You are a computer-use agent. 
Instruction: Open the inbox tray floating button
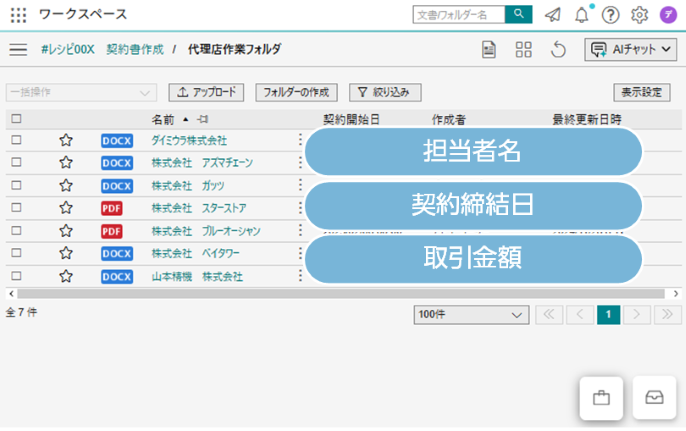pos(654,397)
